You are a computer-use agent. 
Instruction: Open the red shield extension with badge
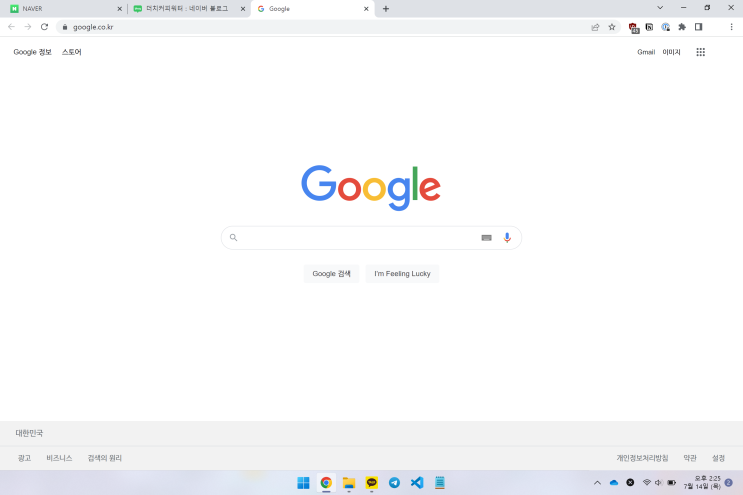634,27
